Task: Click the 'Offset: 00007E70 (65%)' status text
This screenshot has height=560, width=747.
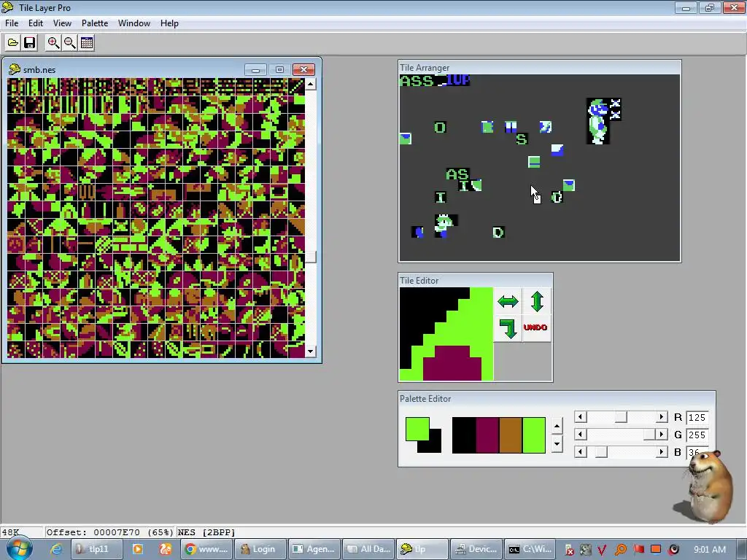Action: 110,532
